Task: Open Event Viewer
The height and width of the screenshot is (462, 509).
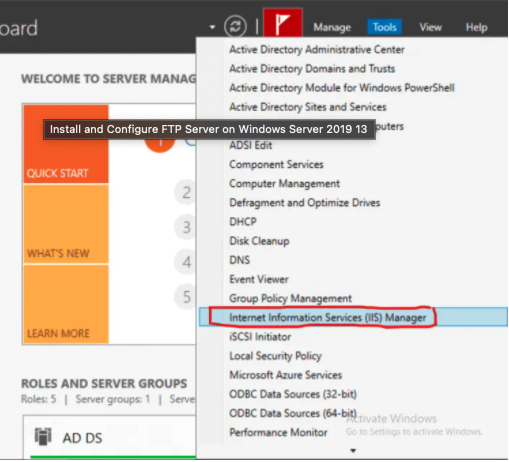Action: click(x=259, y=279)
